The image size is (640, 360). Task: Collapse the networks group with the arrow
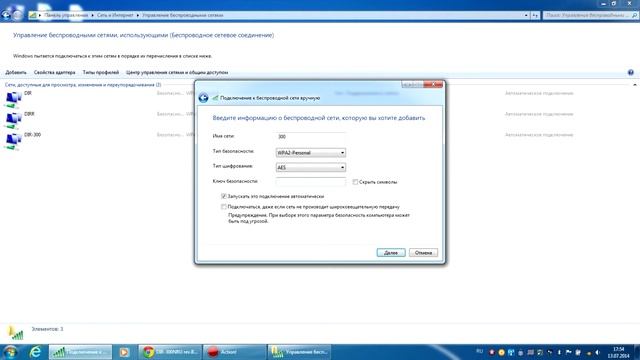point(635,85)
